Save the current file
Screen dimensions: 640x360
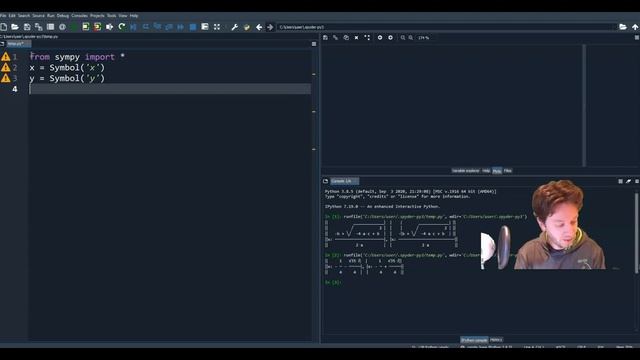27,27
